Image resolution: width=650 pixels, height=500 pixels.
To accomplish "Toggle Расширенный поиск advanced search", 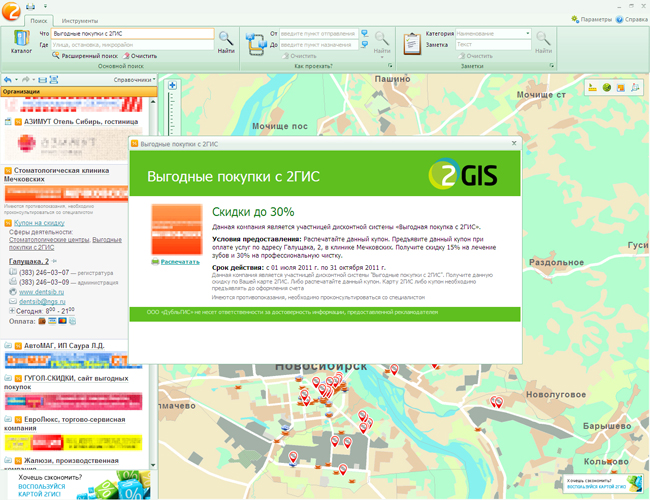I will [x=83, y=56].
